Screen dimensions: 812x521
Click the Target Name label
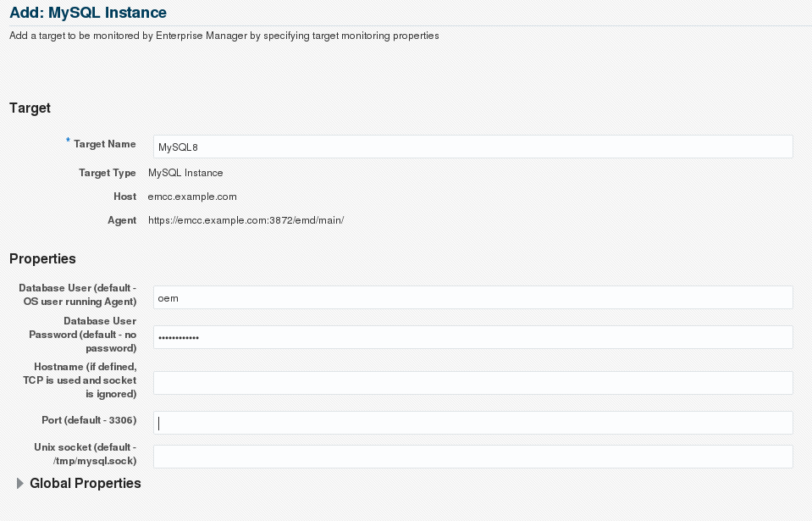coord(105,145)
